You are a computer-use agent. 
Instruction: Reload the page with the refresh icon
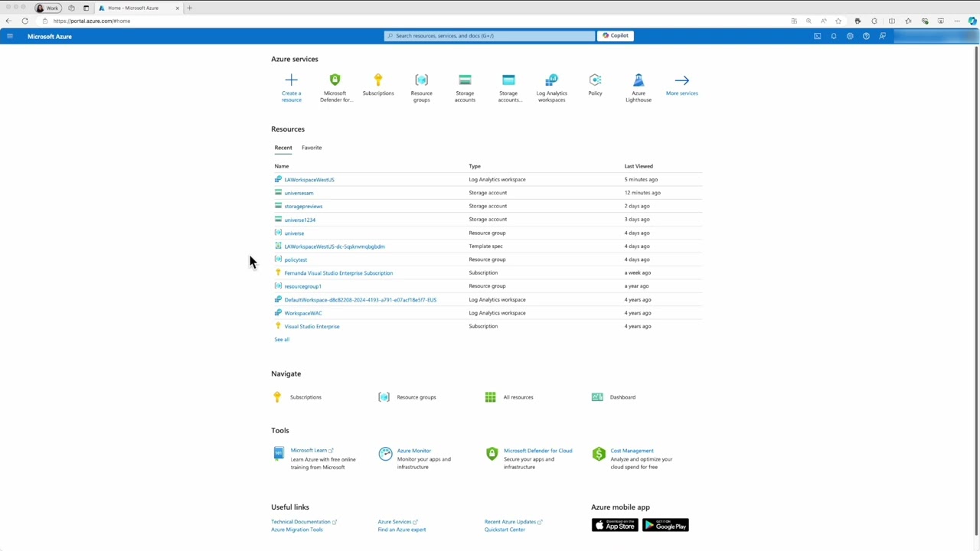[25, 21]
